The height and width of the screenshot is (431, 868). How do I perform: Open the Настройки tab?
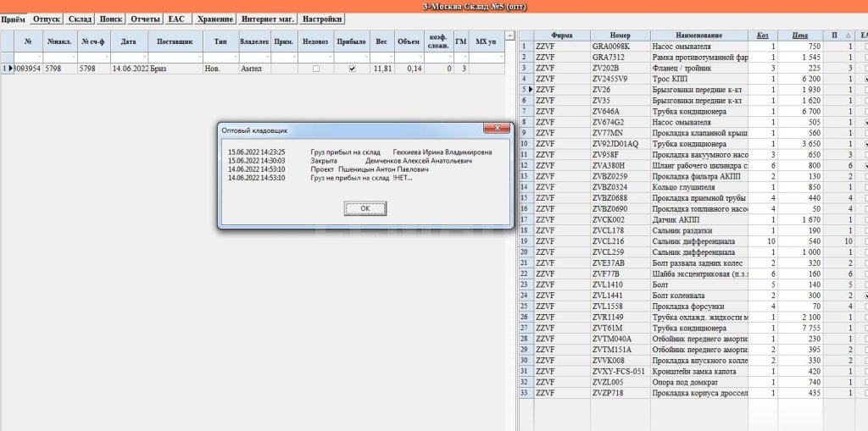click(x=322, y=19)
